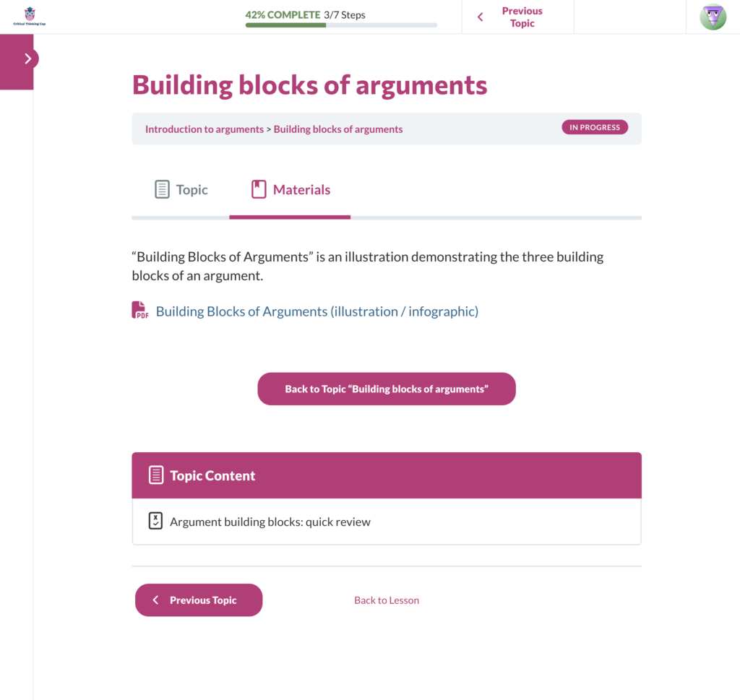Click the Topic tab document icon
This screenshot has width=740, height=700.
coord(162,189)
